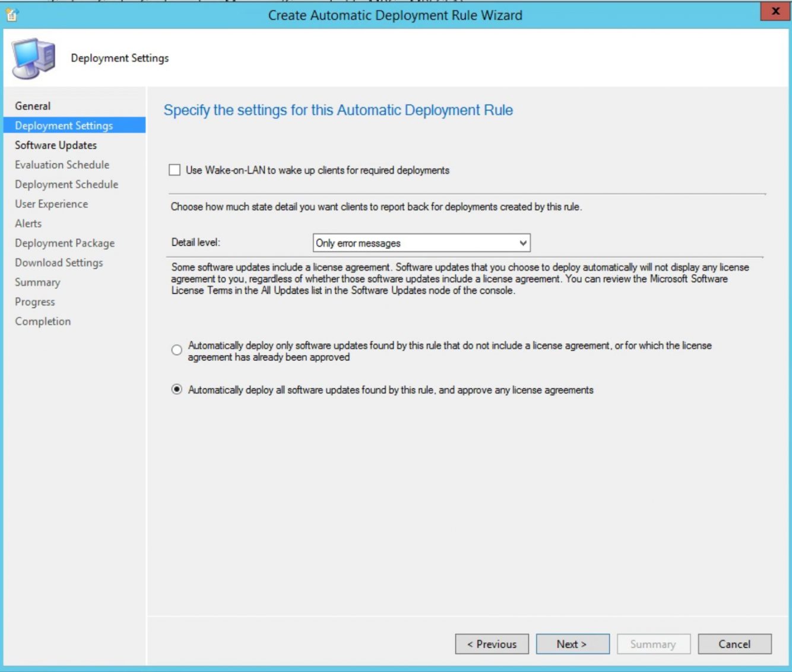Open the Deployment Schedule settings
Screen dimensions: 792x672
tap(66, 184)
